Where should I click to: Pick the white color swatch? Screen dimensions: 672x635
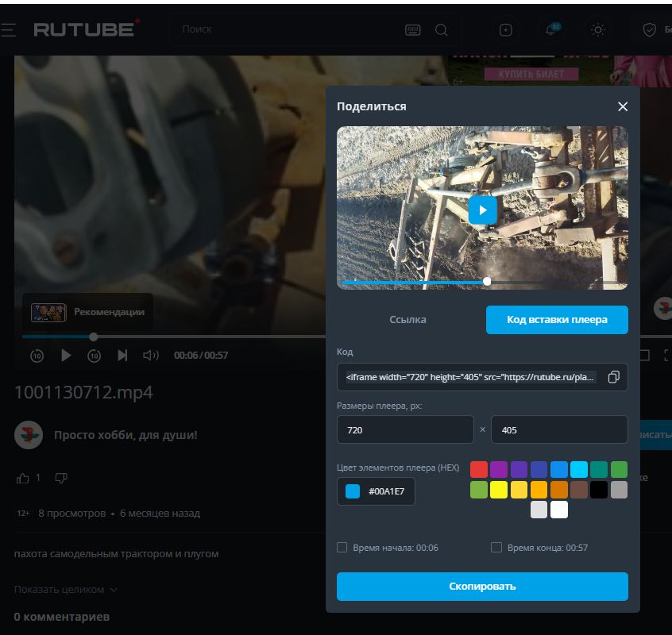(x=559, y=510)
